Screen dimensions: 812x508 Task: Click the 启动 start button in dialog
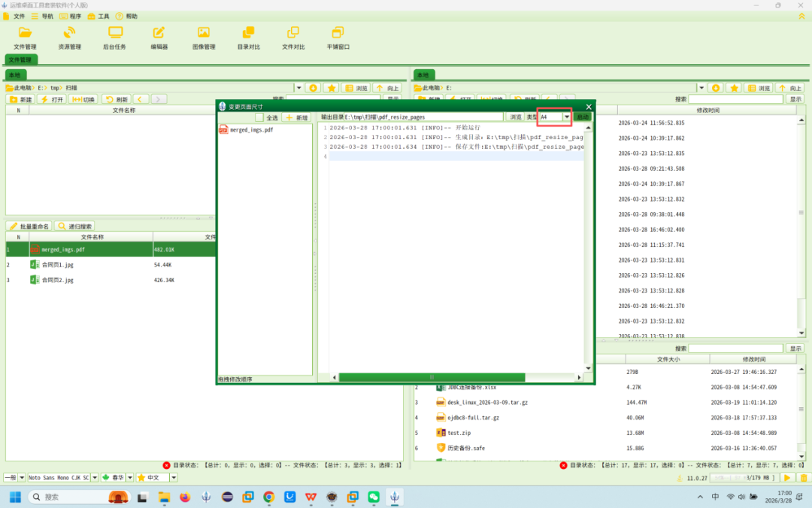pos(583,117)
